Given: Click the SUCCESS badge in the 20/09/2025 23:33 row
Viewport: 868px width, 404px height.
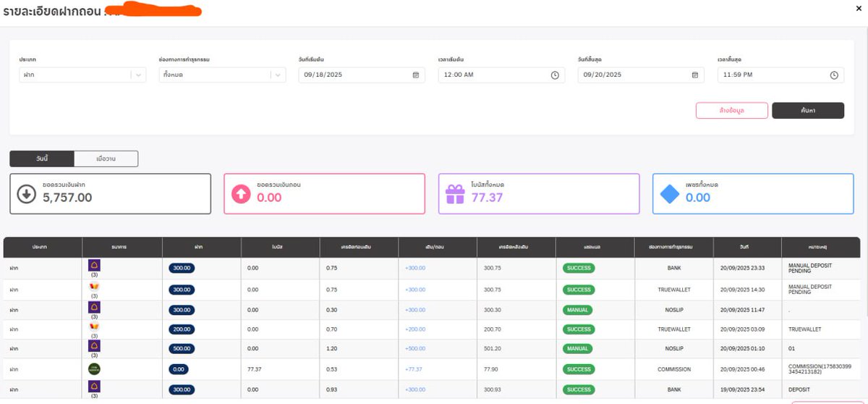Looking at the screenshot, I should click(579, 268).
